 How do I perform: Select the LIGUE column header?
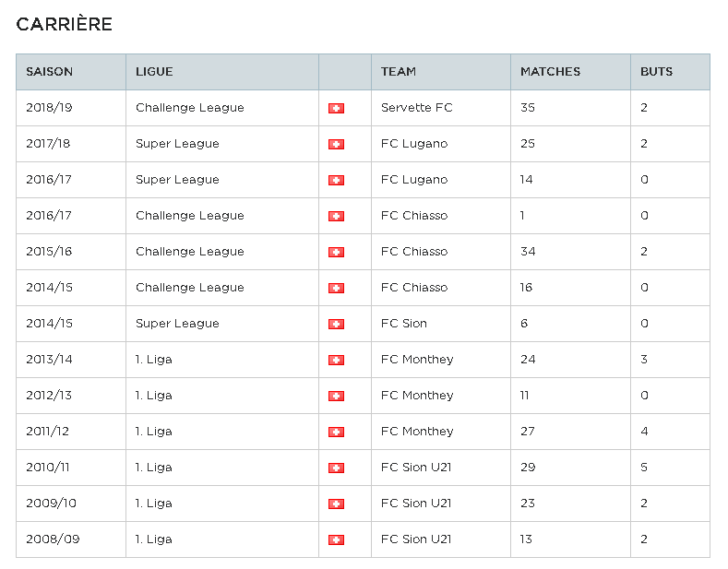(154, 72)
